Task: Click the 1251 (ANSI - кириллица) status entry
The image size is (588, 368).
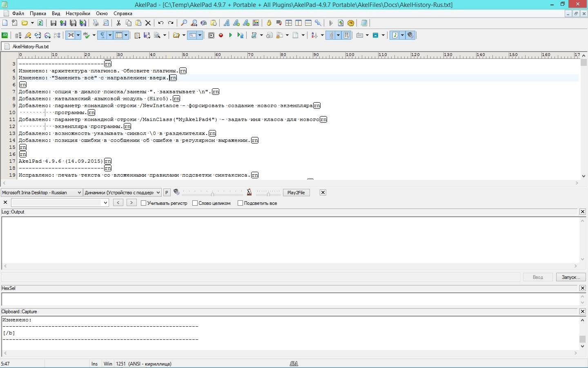Action: point(144,364)
